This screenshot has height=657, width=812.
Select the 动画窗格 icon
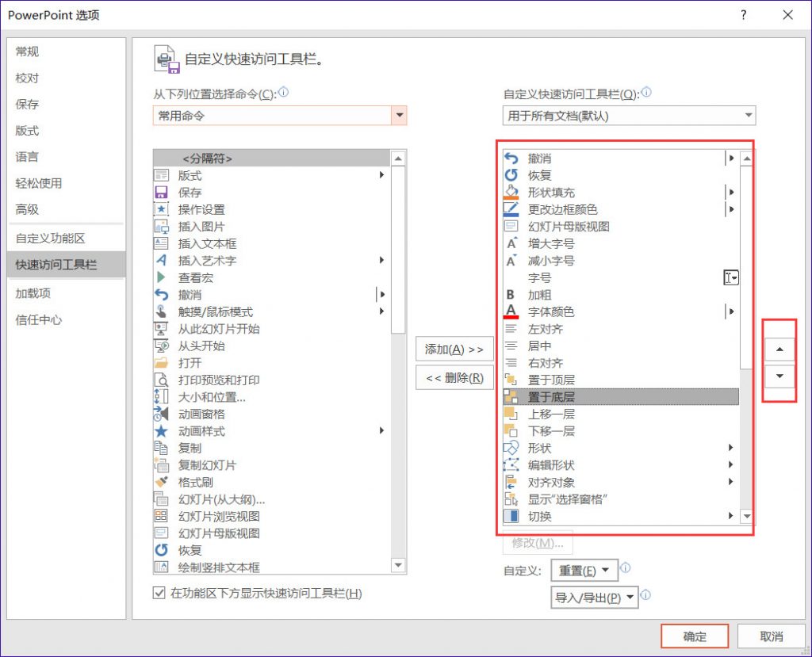[161, 414]
